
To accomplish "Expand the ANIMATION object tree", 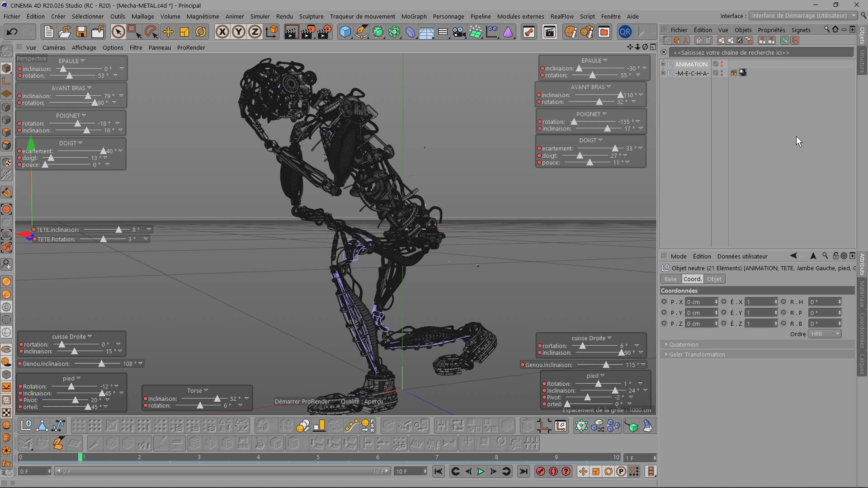I will point(663,64).
